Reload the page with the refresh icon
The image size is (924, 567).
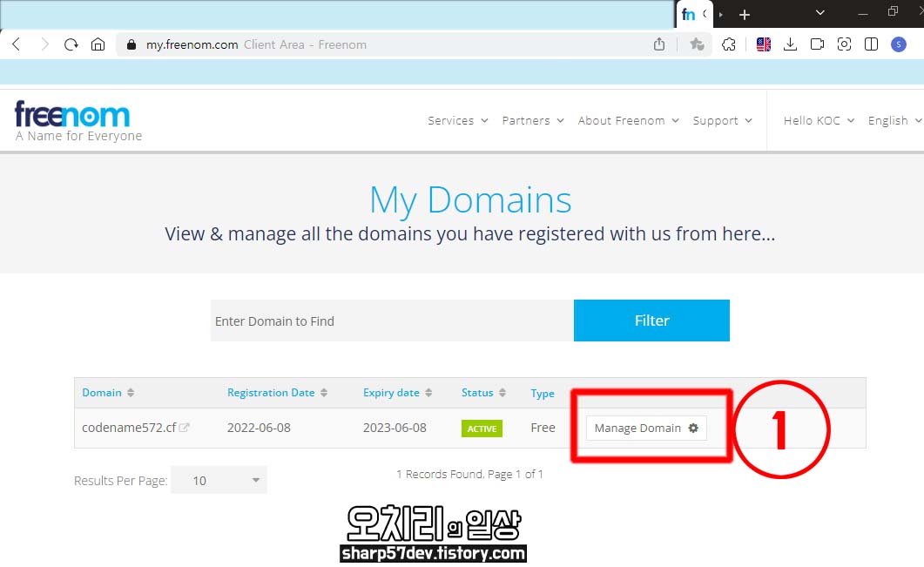(71, 44)
